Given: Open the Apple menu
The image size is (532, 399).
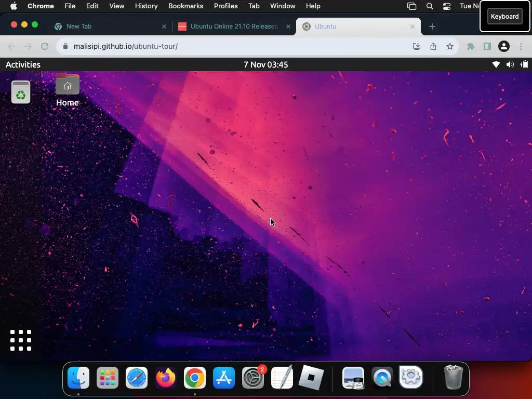Looking at the screenshot, I should [x=13, y=6].
